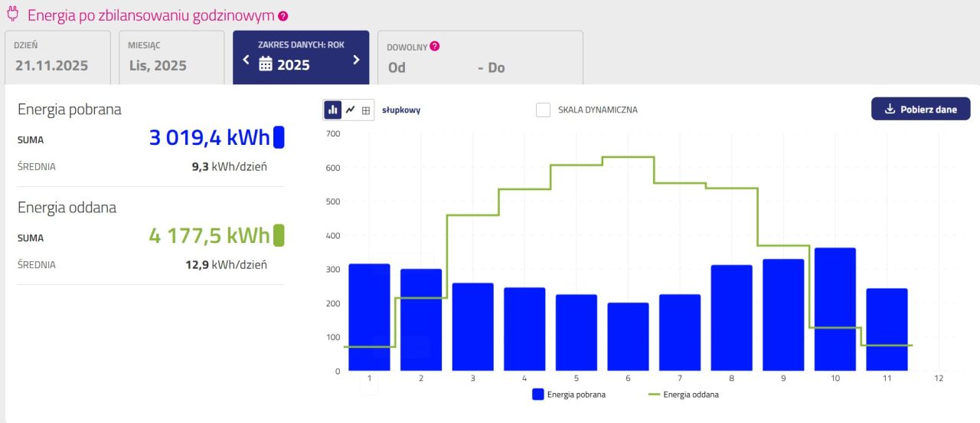Open the Dzień date tab

(57, 57)
